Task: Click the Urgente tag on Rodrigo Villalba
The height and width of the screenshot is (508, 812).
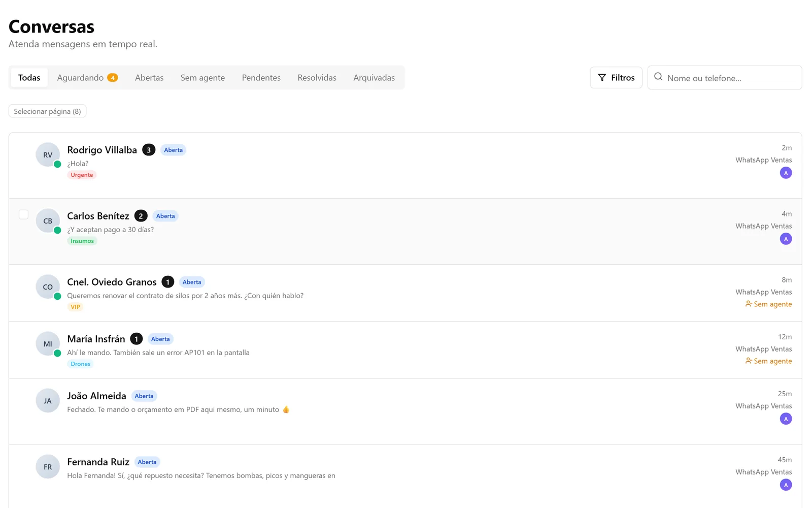Action: tap(82, 175)
